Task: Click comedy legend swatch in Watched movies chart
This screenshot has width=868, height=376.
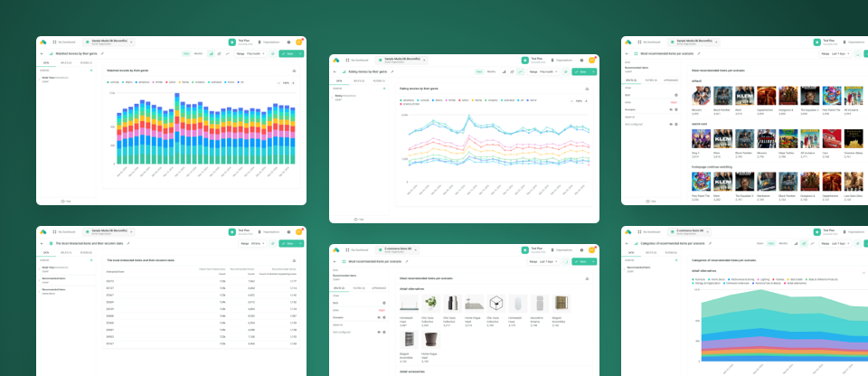Action: (x=108, y=82)
